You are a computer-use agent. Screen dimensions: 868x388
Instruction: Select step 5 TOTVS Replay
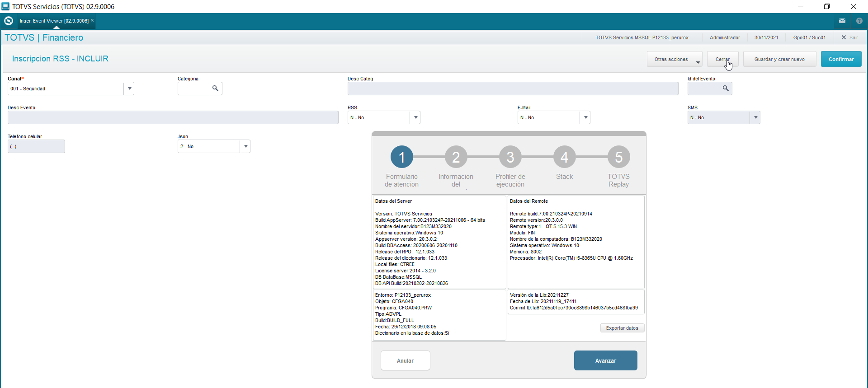coord(618,157)
